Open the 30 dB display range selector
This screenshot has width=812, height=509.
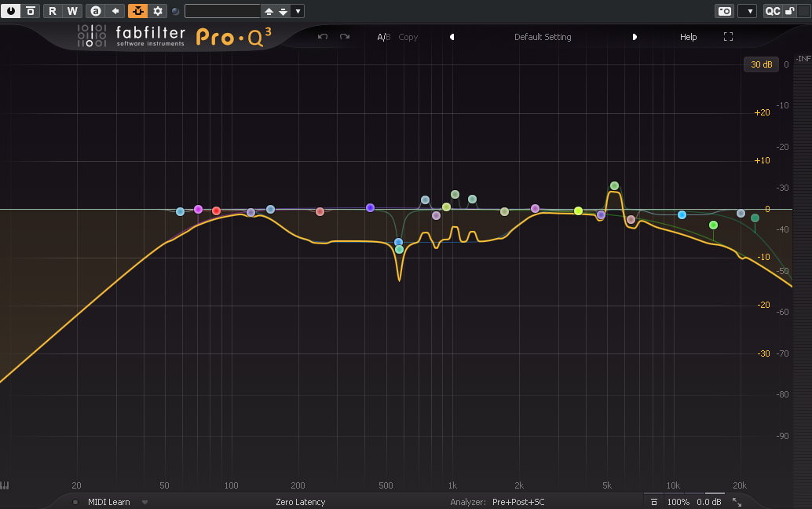coord(761,64)
